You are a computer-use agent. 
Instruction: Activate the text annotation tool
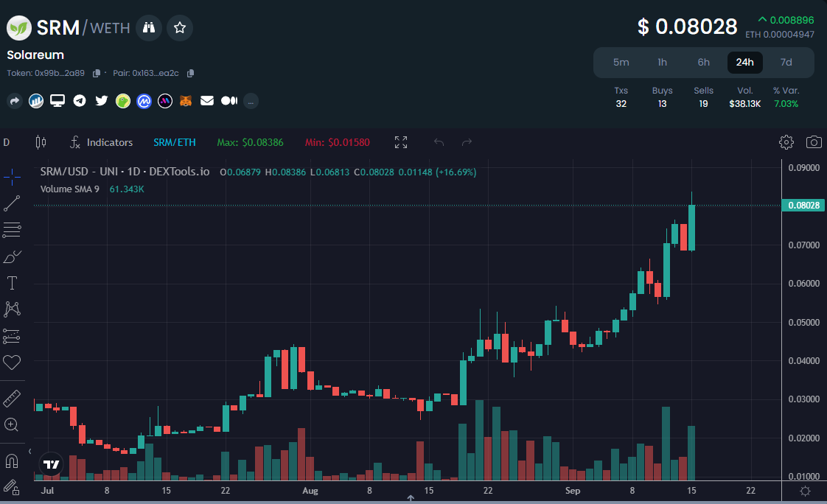[12, 283]
